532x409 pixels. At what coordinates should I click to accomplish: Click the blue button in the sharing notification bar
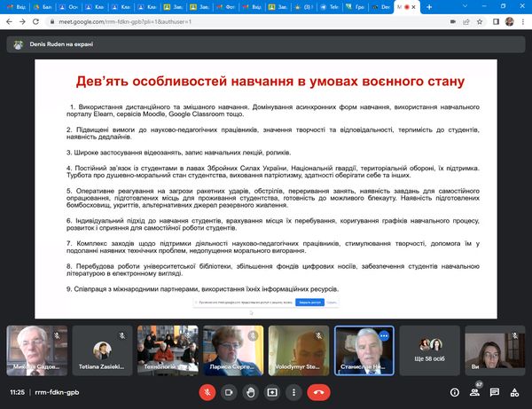click(x=309, y=302)
